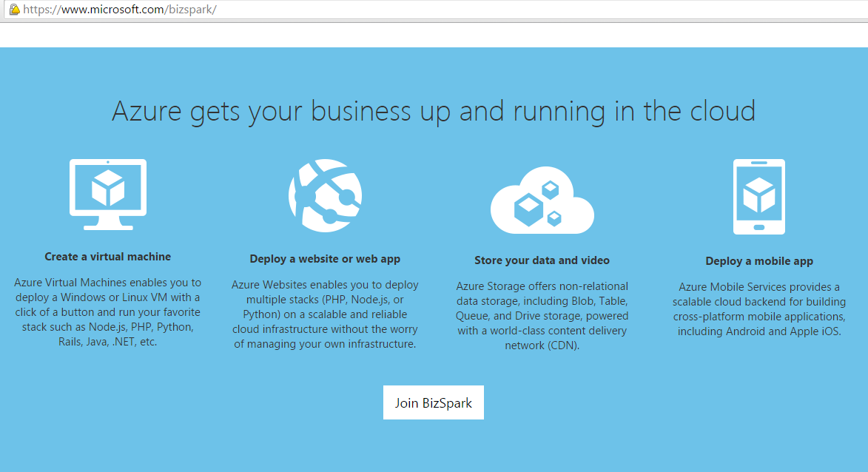The height and width of the screenshot is (472, 868).
Task: Click the 'Deploy a mobile app' heading
Action: click(759, 261)
